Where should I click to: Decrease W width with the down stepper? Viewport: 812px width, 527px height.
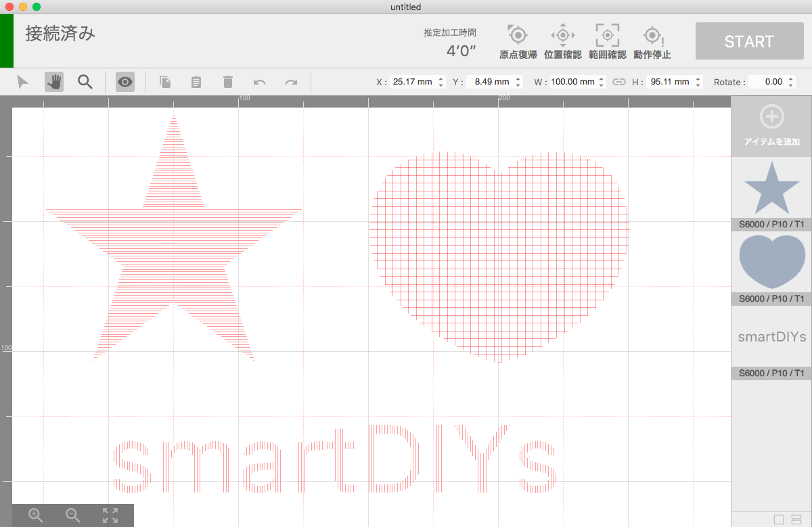tap(602, 85)
